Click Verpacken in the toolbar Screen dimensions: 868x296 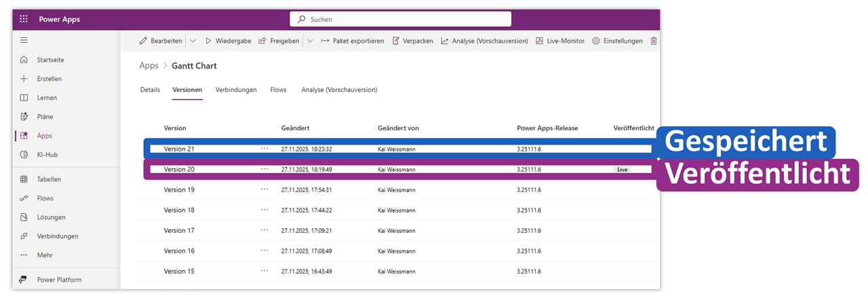point(413,41)
